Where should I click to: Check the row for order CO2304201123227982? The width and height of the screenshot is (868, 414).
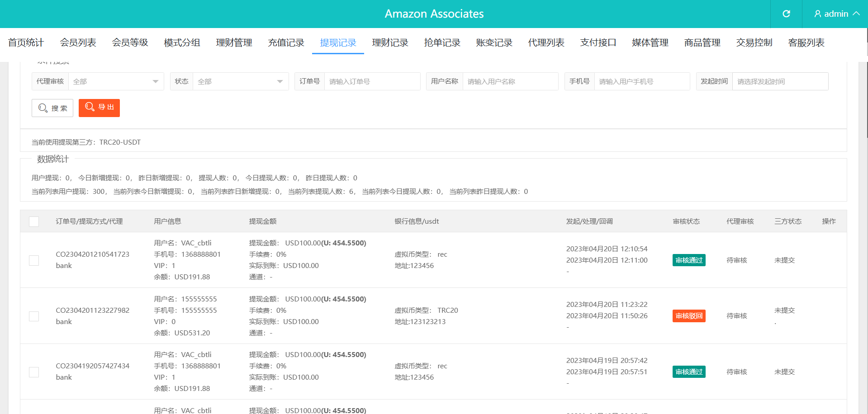click(34, 316)
